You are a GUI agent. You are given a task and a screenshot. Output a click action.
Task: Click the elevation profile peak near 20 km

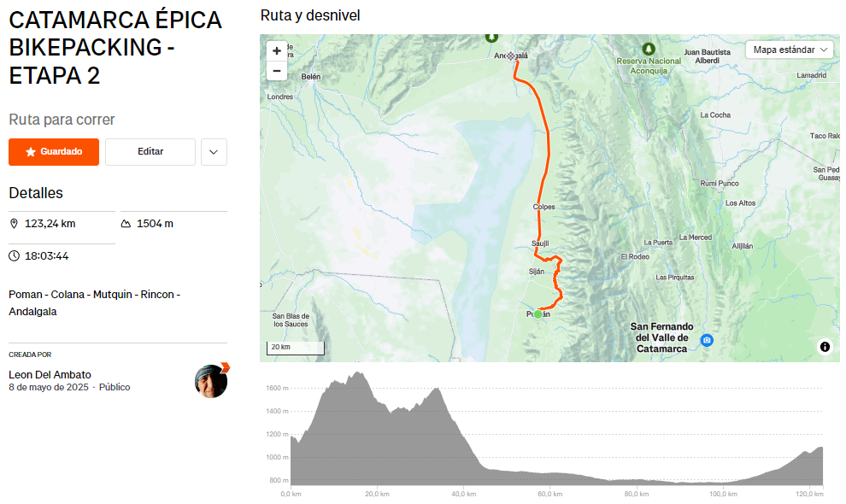click(359, 373)
